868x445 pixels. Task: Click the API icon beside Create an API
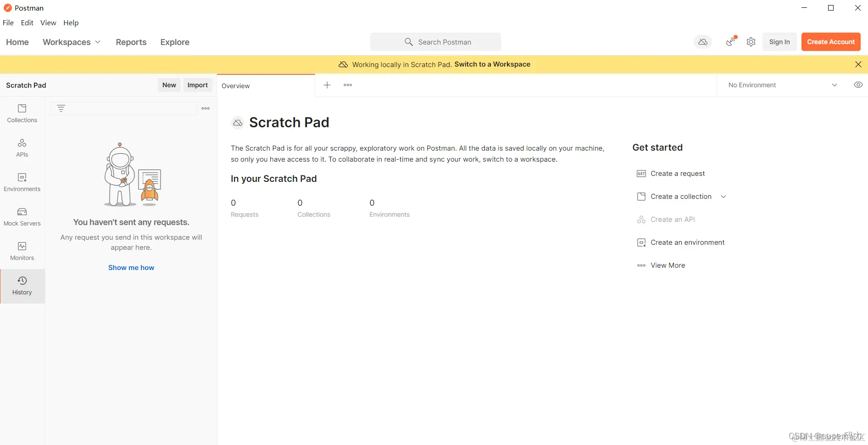point(641,220)
